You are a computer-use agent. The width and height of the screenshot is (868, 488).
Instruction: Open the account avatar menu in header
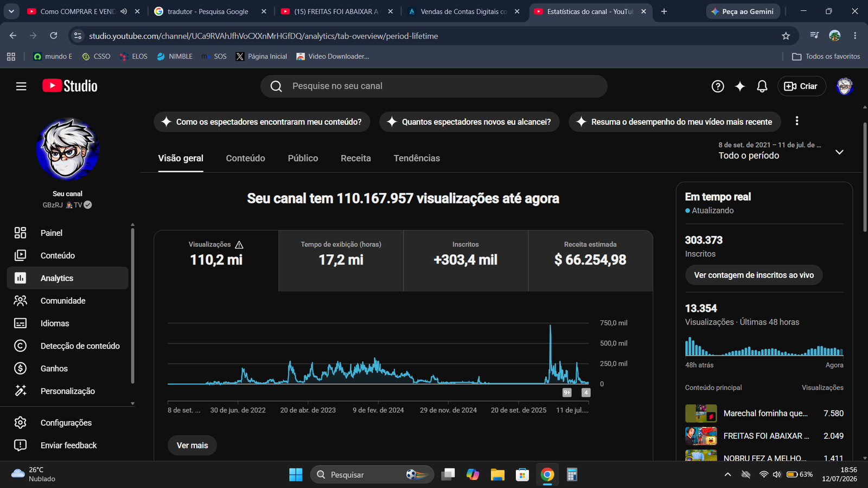point(845,86)
